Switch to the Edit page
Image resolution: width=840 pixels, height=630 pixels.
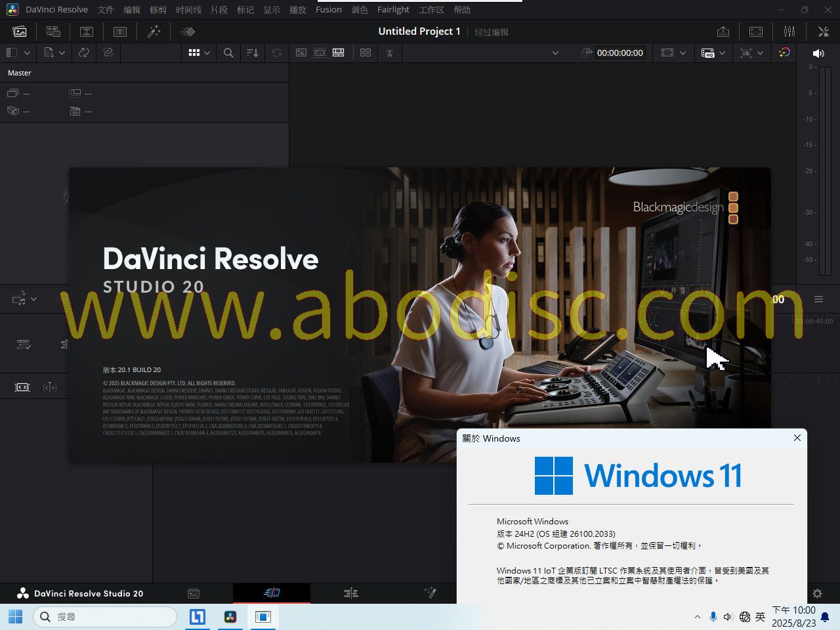351,593
